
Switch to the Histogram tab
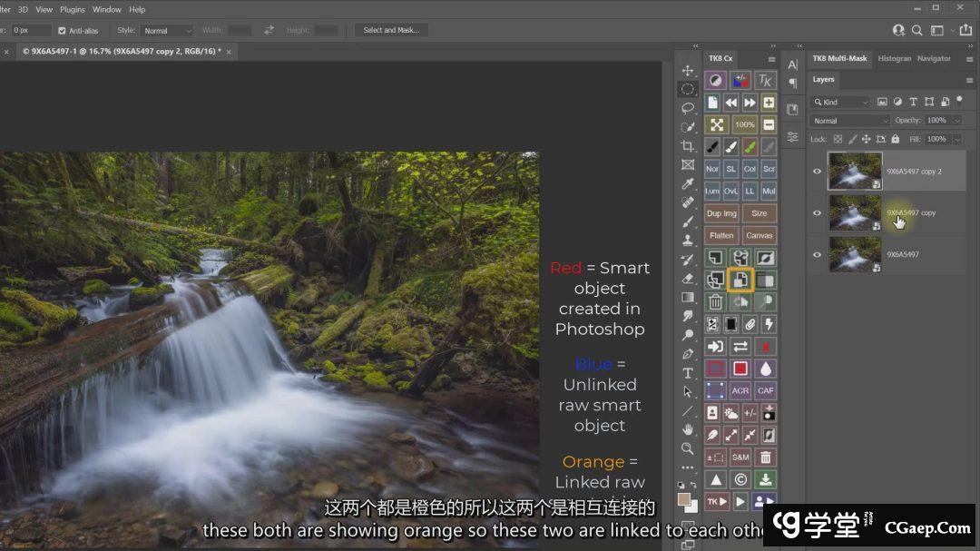(894, 58)
